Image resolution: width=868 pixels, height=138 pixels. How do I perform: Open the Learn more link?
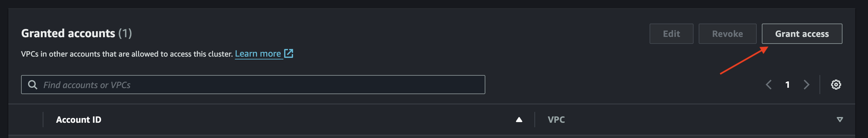pyautogui.click(x=258, y=54)
